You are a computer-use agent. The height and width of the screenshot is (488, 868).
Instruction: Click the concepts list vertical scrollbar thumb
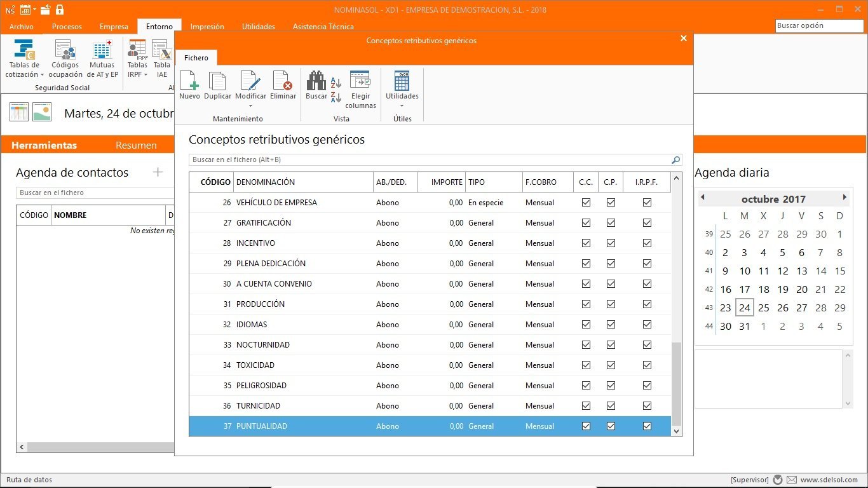[x=676, y=383]
